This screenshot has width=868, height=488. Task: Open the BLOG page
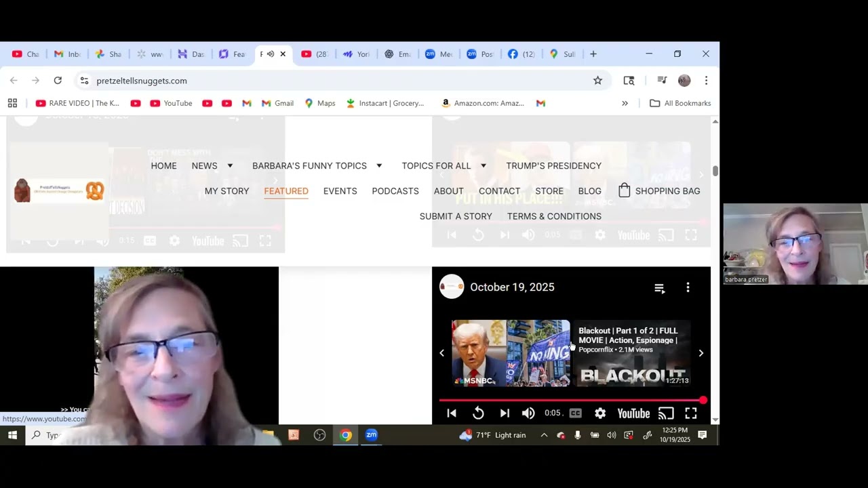point(589,191)
